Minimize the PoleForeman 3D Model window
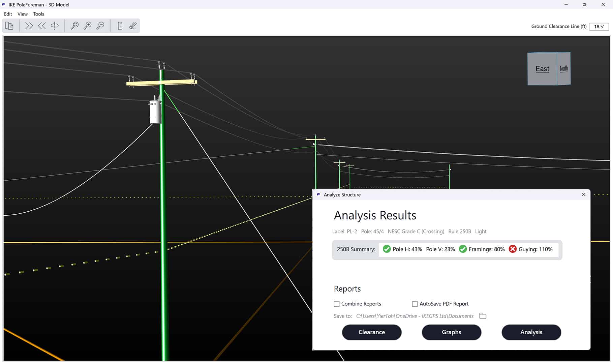 566,4
